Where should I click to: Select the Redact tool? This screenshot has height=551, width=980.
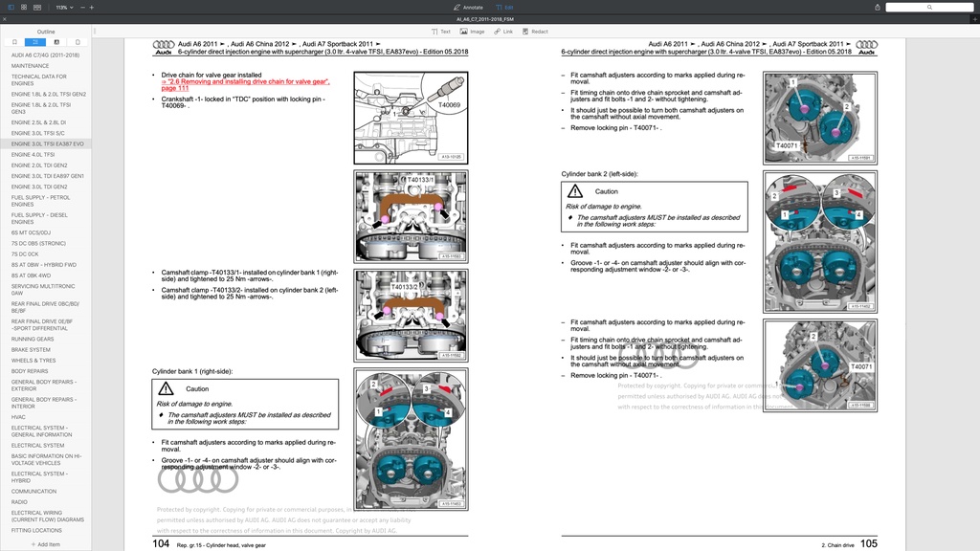(x=535, y=32)
